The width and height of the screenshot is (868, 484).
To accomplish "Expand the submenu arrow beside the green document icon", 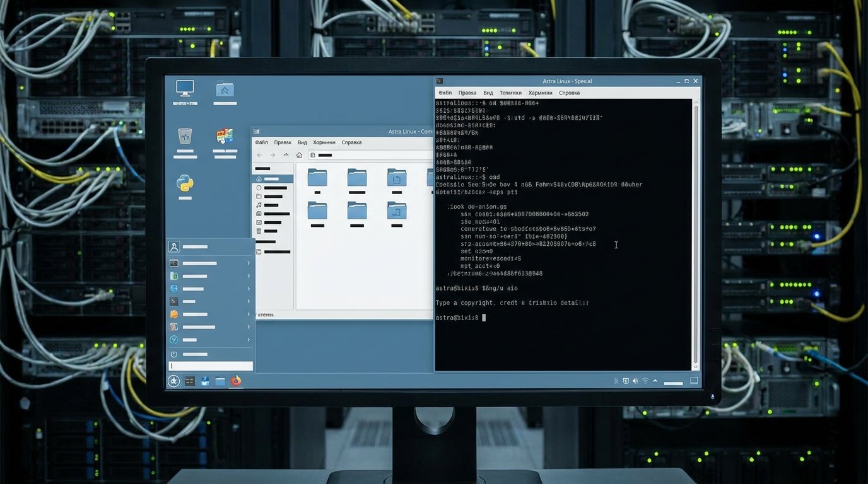I will [249, 276].
